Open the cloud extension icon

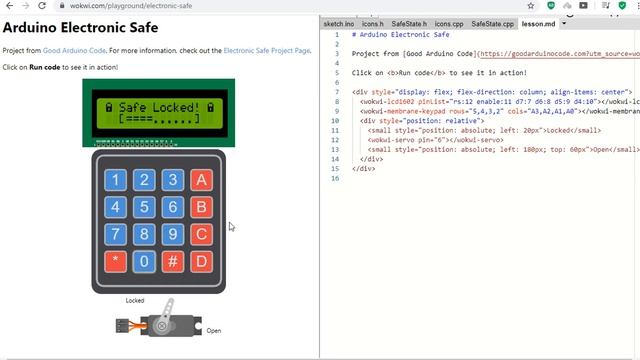pyautogui.click(x=567, y=5)
